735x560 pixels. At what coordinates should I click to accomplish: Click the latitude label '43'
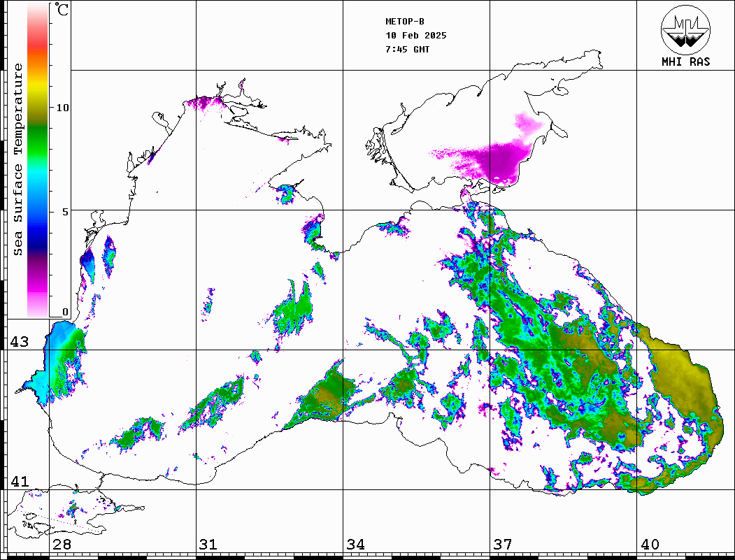point(19,342)
